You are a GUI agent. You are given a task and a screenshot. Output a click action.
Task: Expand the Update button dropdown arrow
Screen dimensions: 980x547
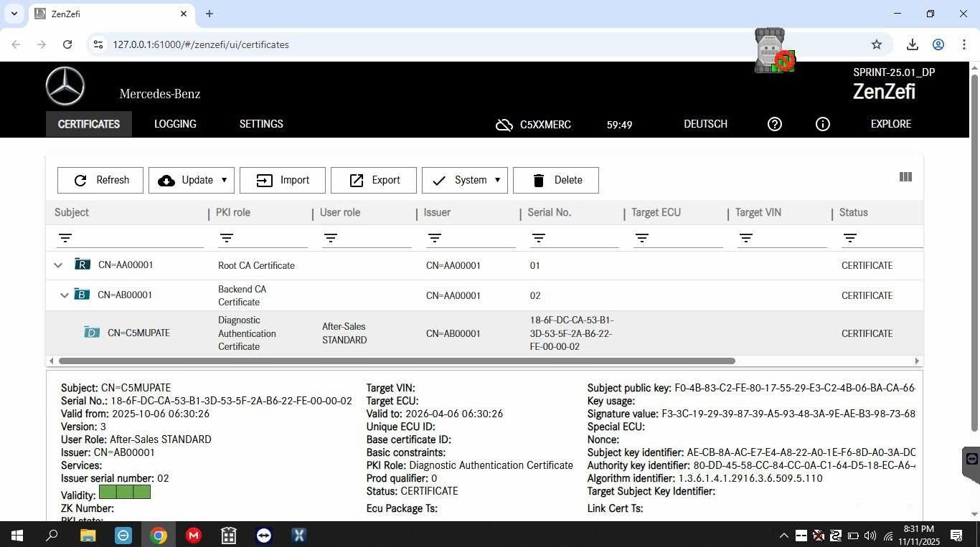[224, 180]
